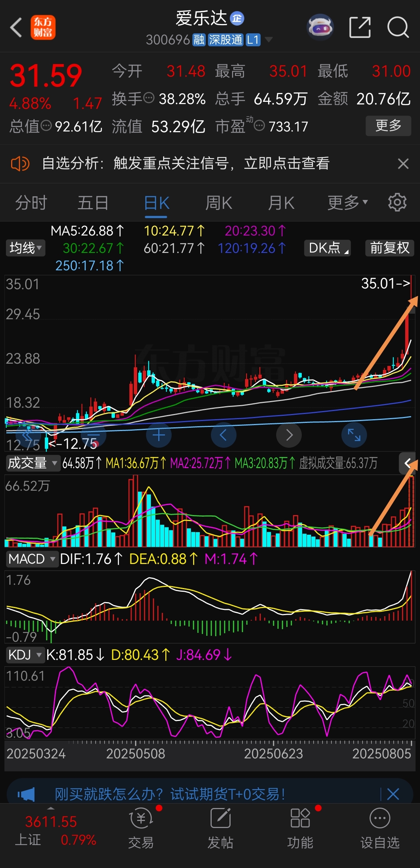This screenshot has width=420, height=868.
Task: Tap the verified 企 badge beside 爱乐达
Action: click(237, 18)
